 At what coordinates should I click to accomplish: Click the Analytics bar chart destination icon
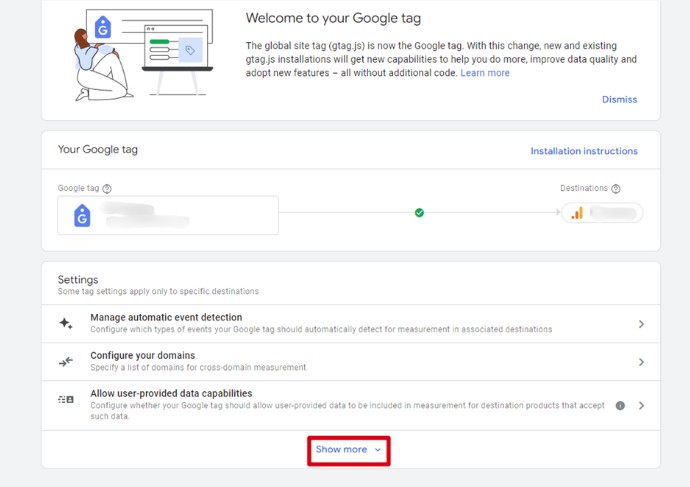(577, 213)
